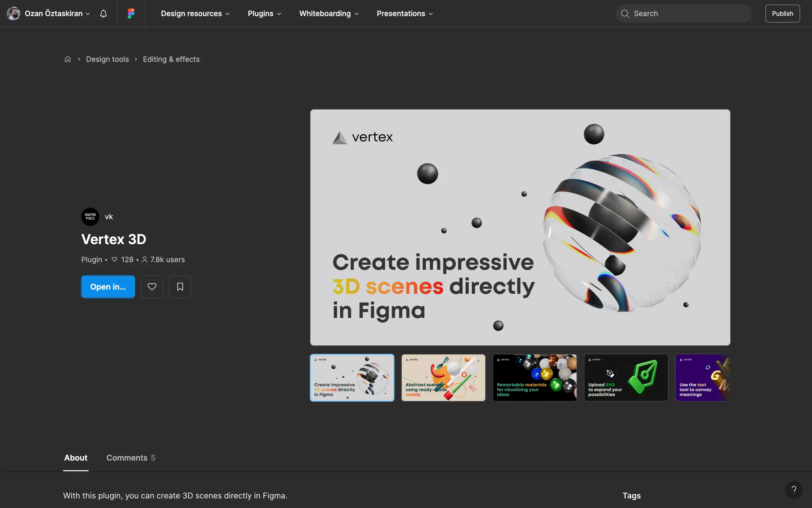Image resolution: width=812 pixels, height=508 pixels.
Task: Click the Figma logo icon
Action: tap(131, 14)
